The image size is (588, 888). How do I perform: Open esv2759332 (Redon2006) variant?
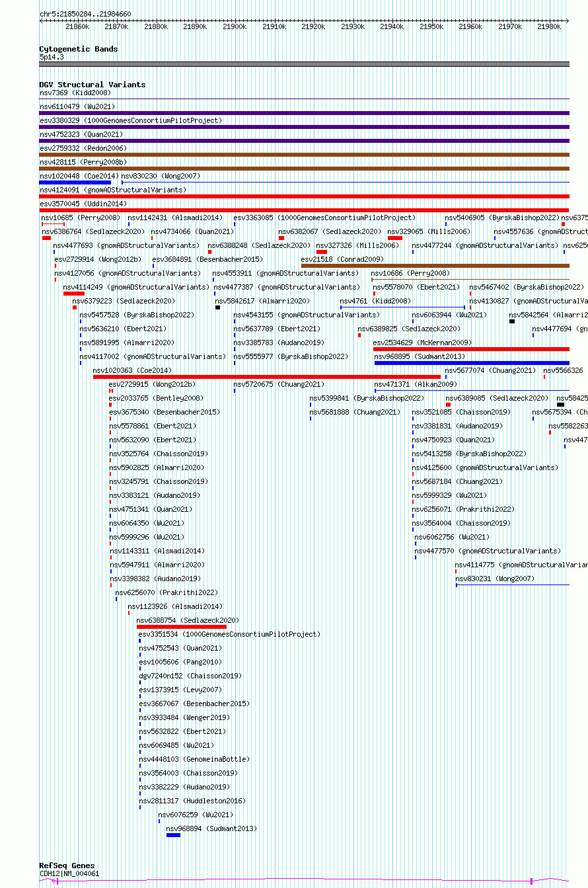pyautogui.click(x=83, y=148)
